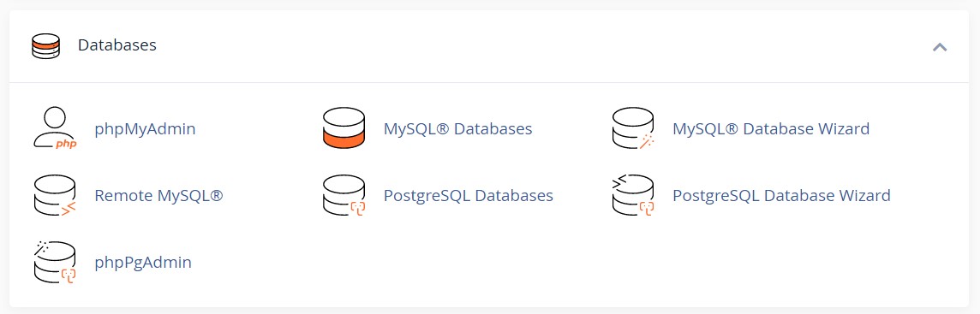Collapse the Databases section with the chevron

click(x=940, y=46)
